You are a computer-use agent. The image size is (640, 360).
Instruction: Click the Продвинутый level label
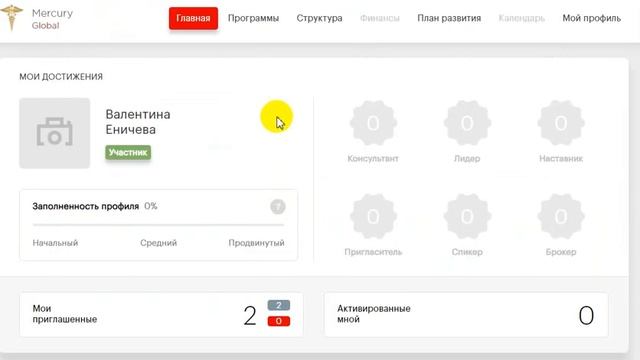(256, 243)
